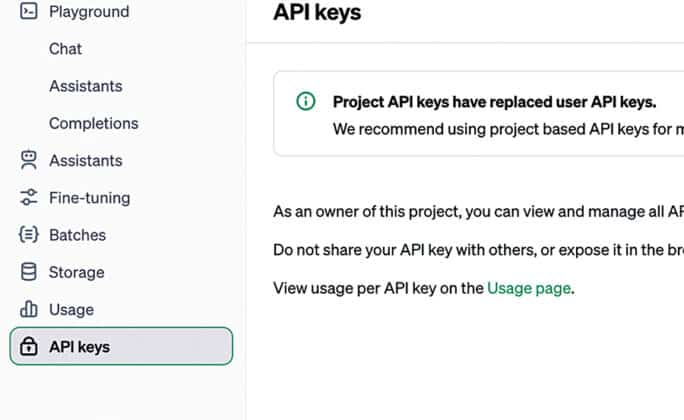Image resolution: width=684 pixels, height=420 pixels.
Task: Click the Fine-tuning sliders icon
Action: click(29, 198)
